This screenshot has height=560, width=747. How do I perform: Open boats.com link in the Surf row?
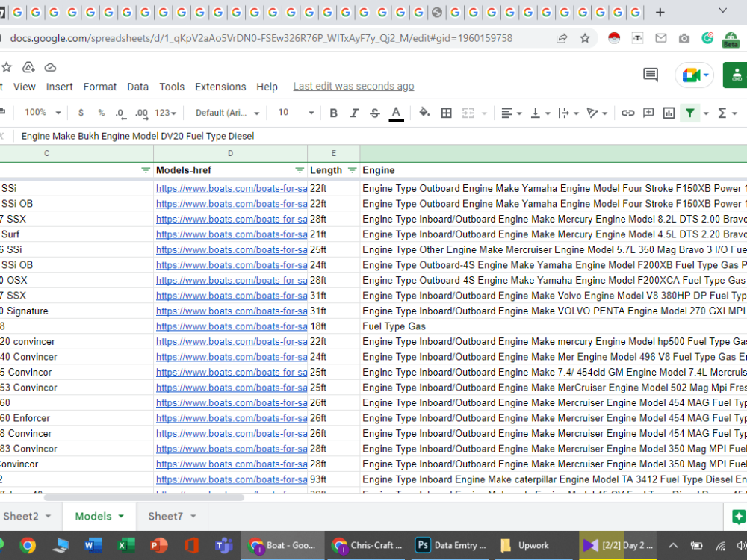232,234
